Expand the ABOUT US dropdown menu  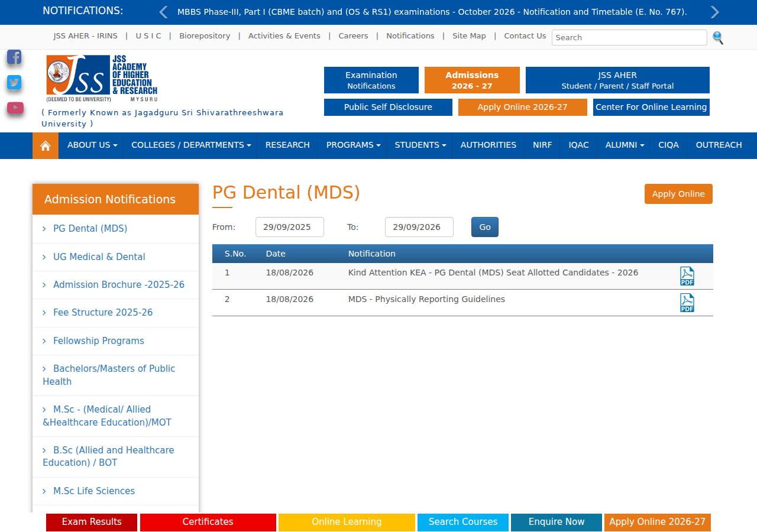click(92, 145)
